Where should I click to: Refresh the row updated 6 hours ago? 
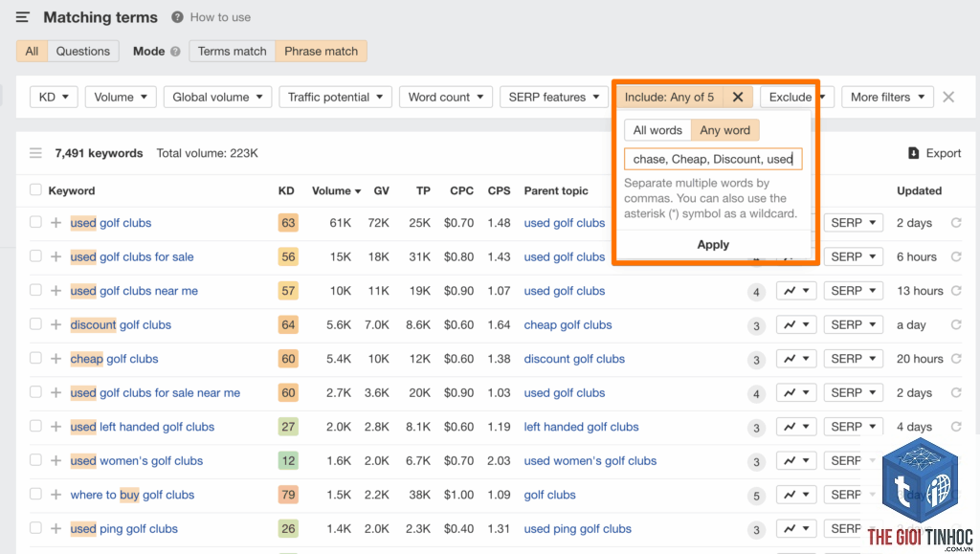[956, 256]
